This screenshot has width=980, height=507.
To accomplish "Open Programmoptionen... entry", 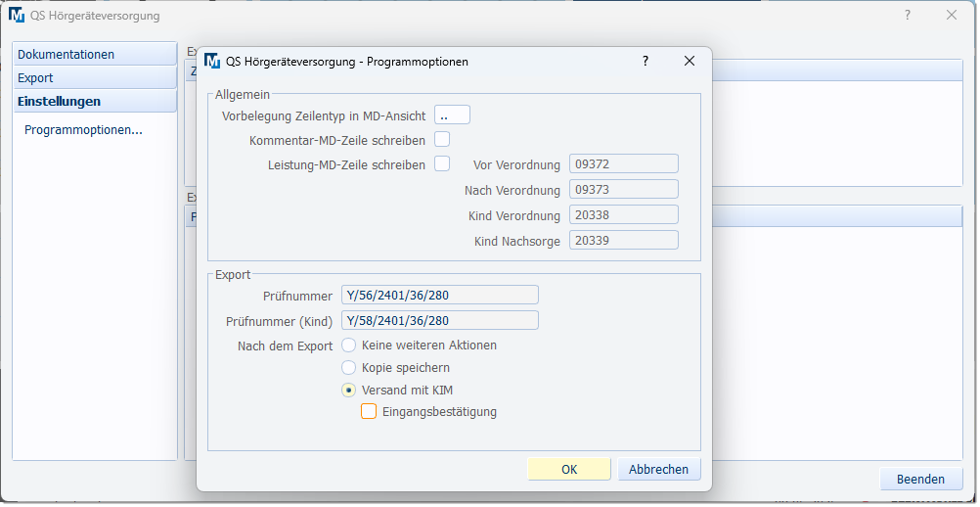I will pyautogui.click(x=84, y=130).
